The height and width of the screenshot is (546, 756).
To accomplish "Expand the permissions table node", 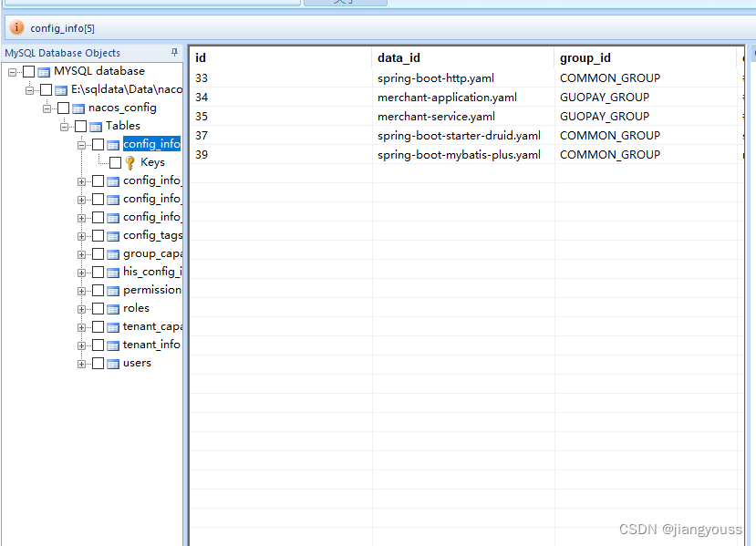I will pyautogui.click(x=80, y=290).
